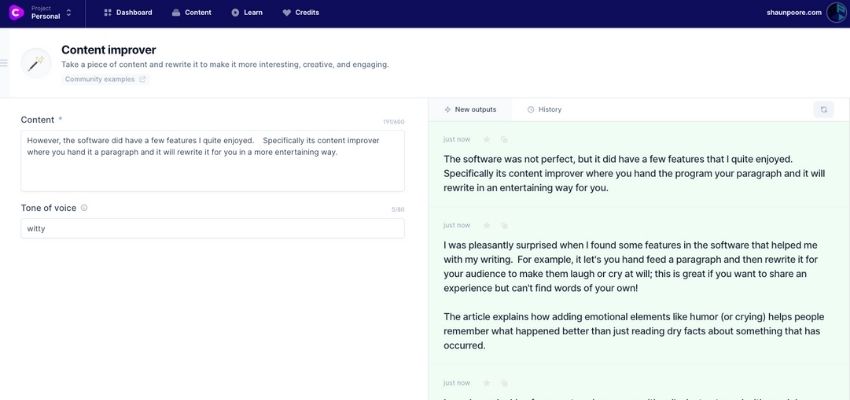Click the regenerate outputs refresh icon
Viewport: 850px width, 400px height.
coord(823,109)
